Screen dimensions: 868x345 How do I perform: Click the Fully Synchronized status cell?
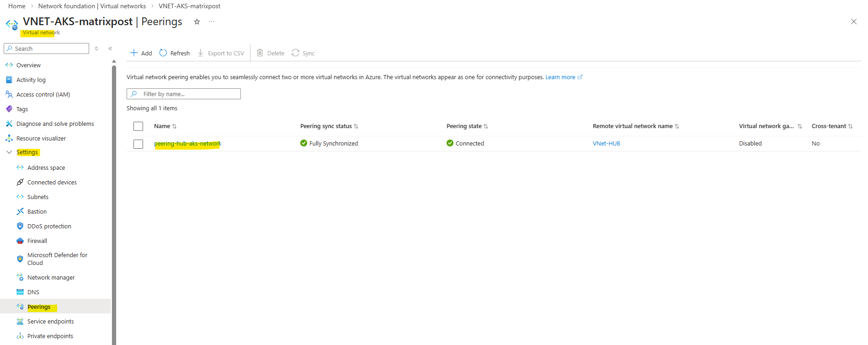pos(329,144)
